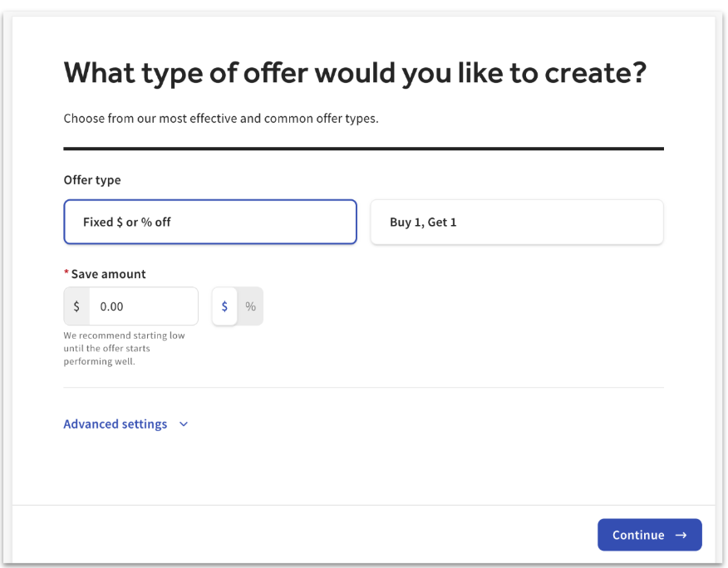728x568 pixels.
Task: Click the 0.00 placeholder value
Action: point(112,306)
